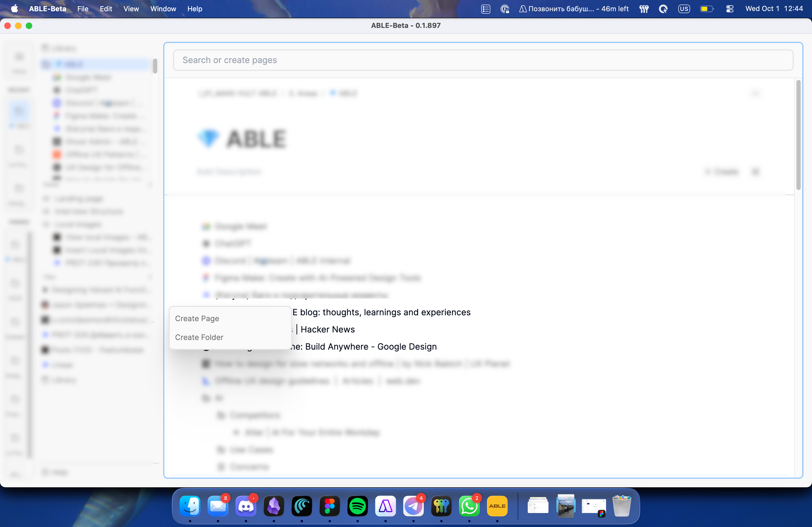Choose Create Page from context menu
The height and width of the screenshot is (527, 812).
pos(230,319)
